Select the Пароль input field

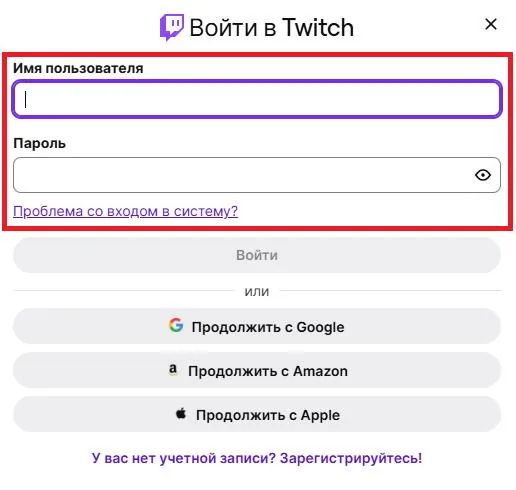(257, 175)
